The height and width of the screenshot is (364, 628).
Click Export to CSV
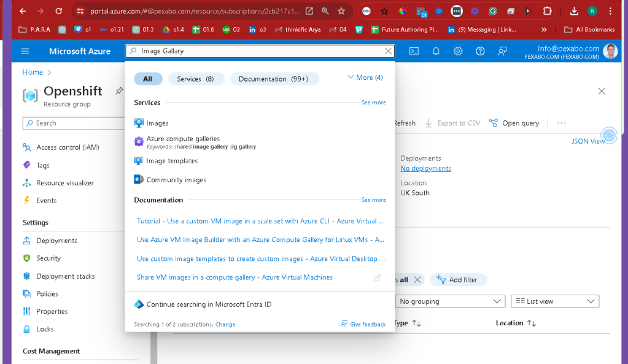click(x=452, y=123)
